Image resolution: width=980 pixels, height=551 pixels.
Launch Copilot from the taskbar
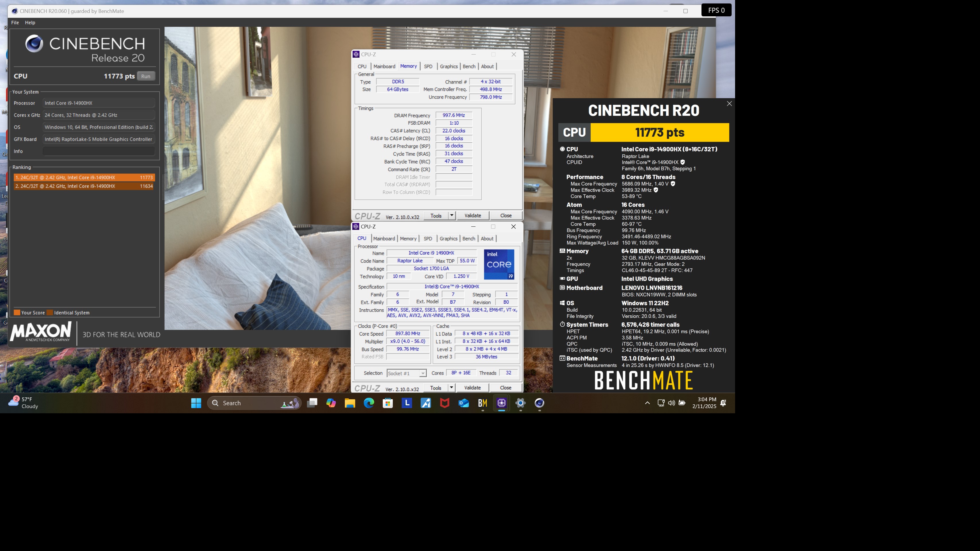pyautogui.click(x=331, y=403)
